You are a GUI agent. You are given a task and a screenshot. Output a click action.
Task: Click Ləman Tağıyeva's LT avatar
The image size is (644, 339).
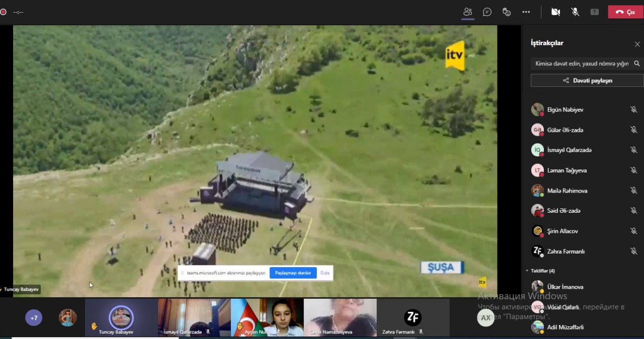537,170
